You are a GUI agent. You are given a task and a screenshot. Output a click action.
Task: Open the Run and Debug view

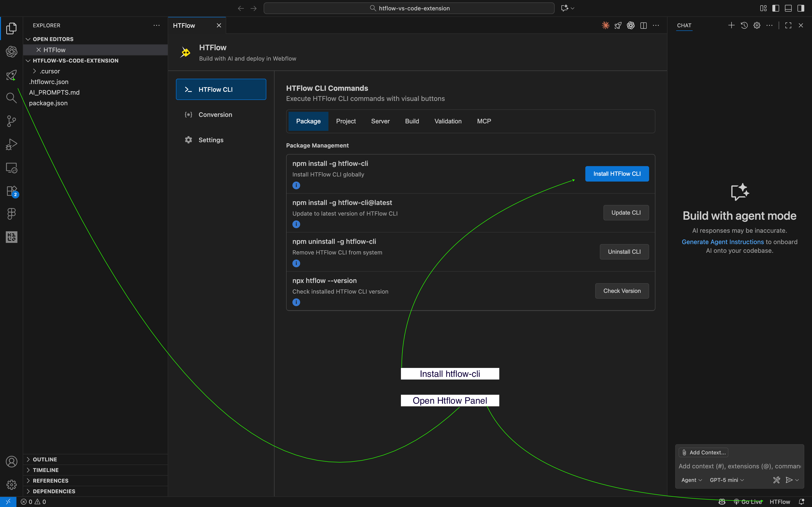(11, 144)
